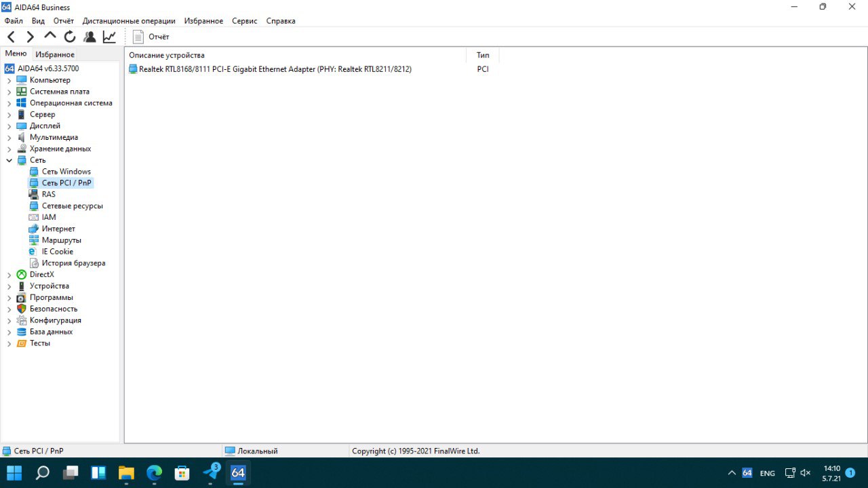
Task: Open the Windows Start button
Action: (x=14, y=472)
